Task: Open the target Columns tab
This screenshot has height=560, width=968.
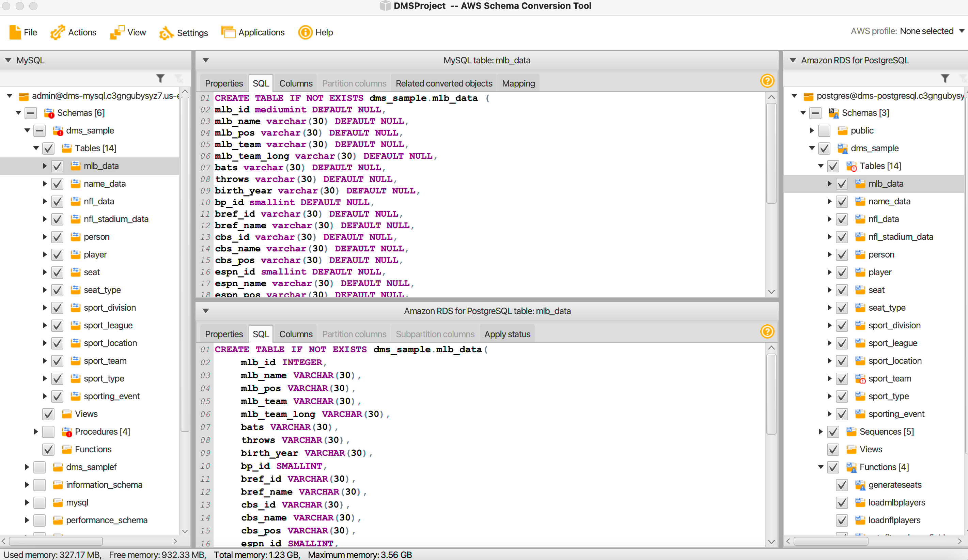Action: pos(296,334)
